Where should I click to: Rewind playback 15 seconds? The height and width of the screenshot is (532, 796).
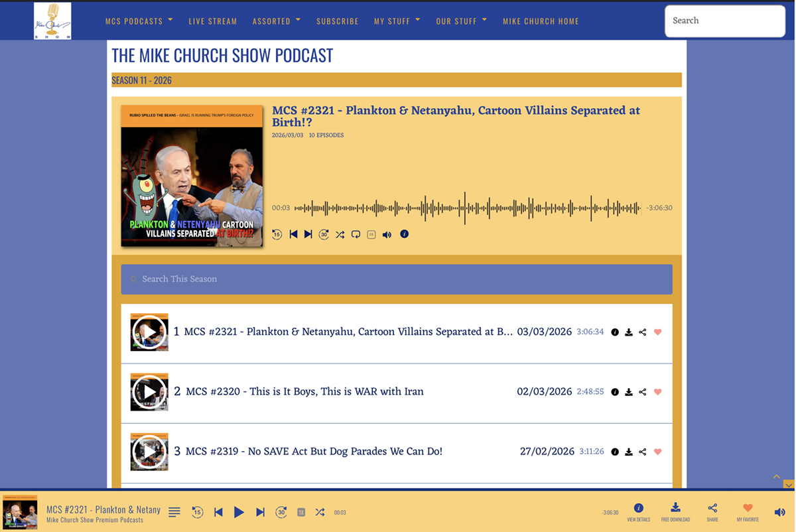pos(277,234)
